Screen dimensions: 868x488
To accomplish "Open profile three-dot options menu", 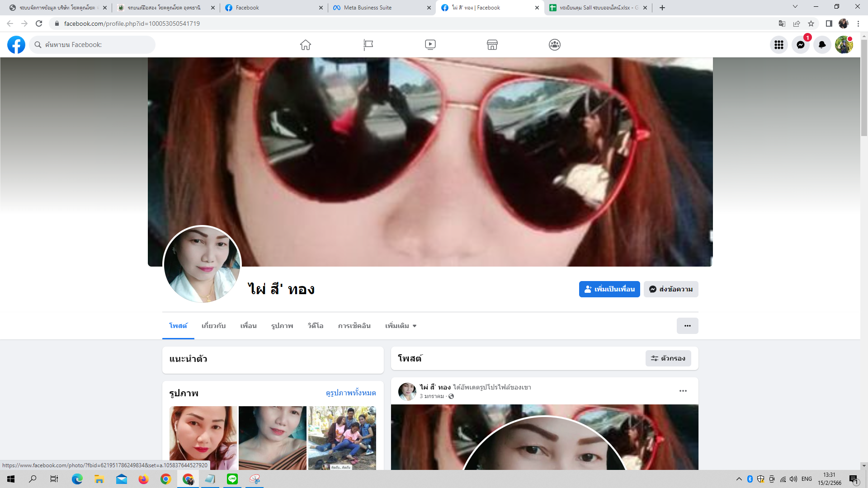I will tap(687, 326).
